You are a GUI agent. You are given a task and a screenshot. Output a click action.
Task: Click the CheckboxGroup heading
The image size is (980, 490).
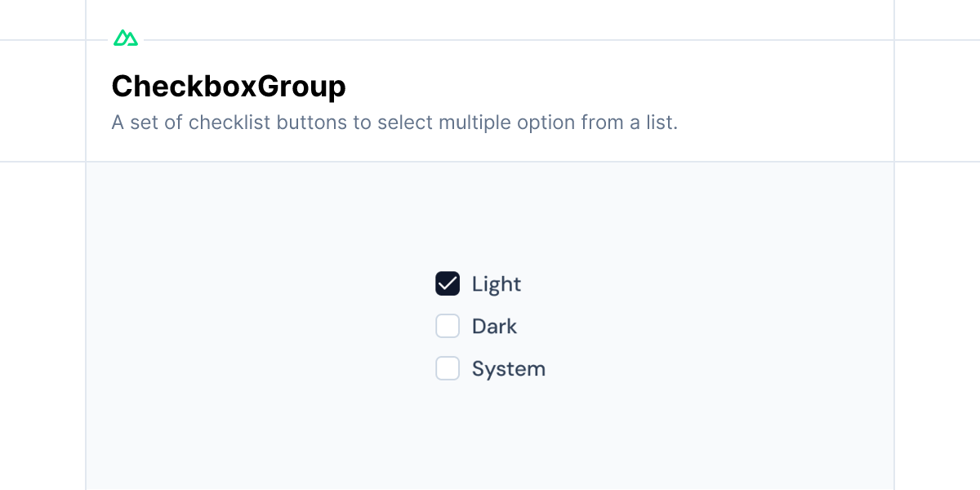[229, 87]
